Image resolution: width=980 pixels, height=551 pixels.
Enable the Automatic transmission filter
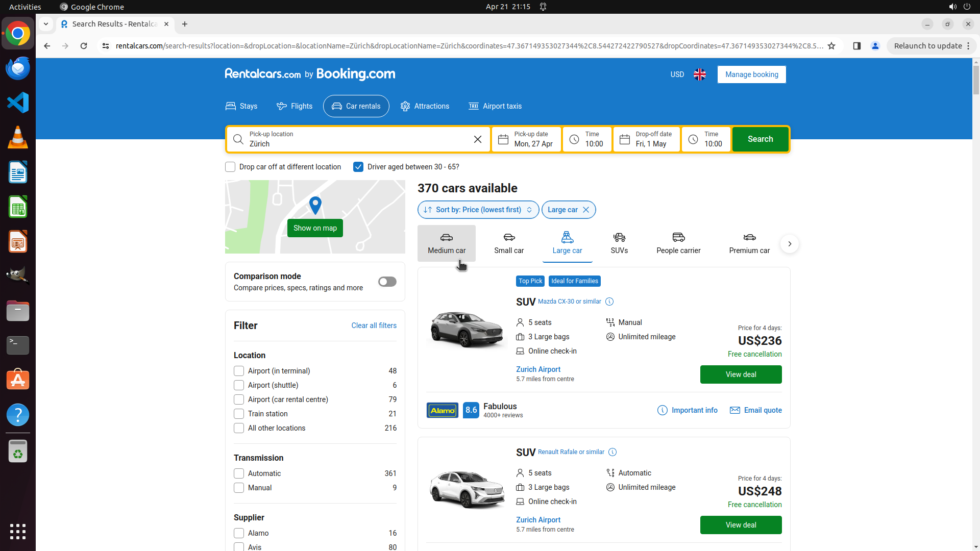pyautogui.click(x=239, y=473)
